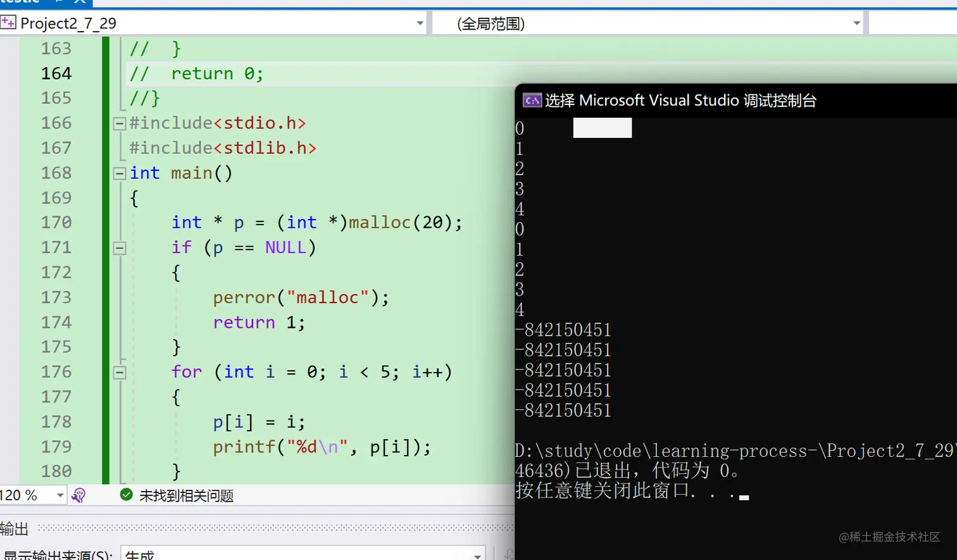Click the white selected block in the console

(603, 128)
